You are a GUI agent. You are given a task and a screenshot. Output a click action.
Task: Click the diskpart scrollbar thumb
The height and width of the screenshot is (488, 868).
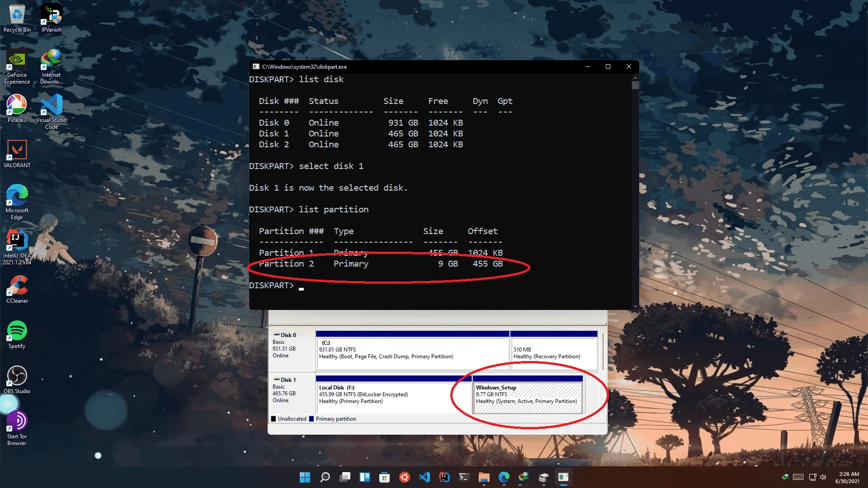(x=635, y=85)
